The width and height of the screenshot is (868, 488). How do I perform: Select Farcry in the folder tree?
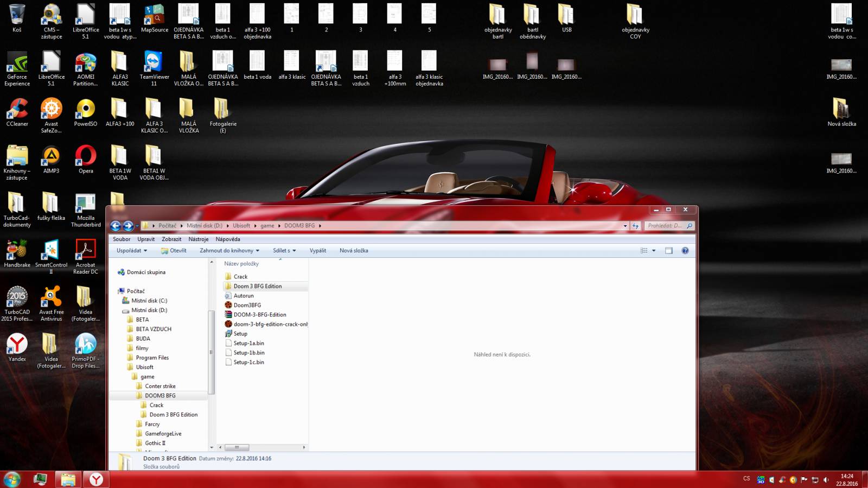(152, 424)
